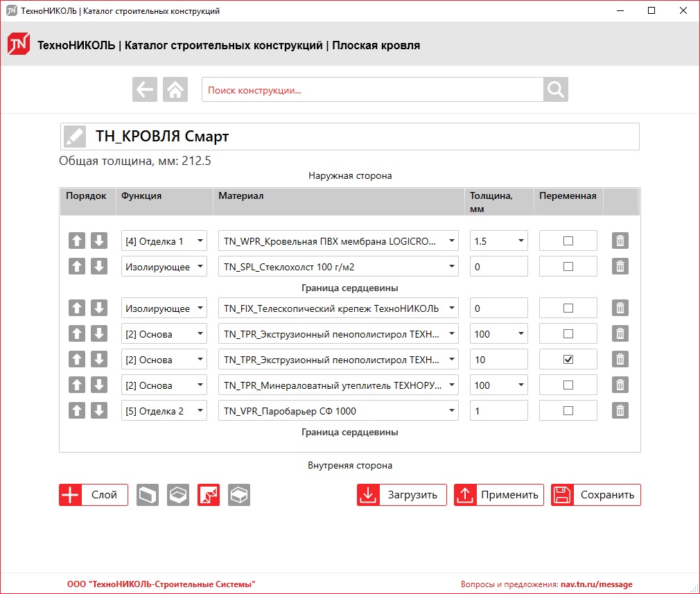Screen dimensions: 700x594
Task: Click the search magnifier icon
Action: pyautogui.click(x=555, y=89)
